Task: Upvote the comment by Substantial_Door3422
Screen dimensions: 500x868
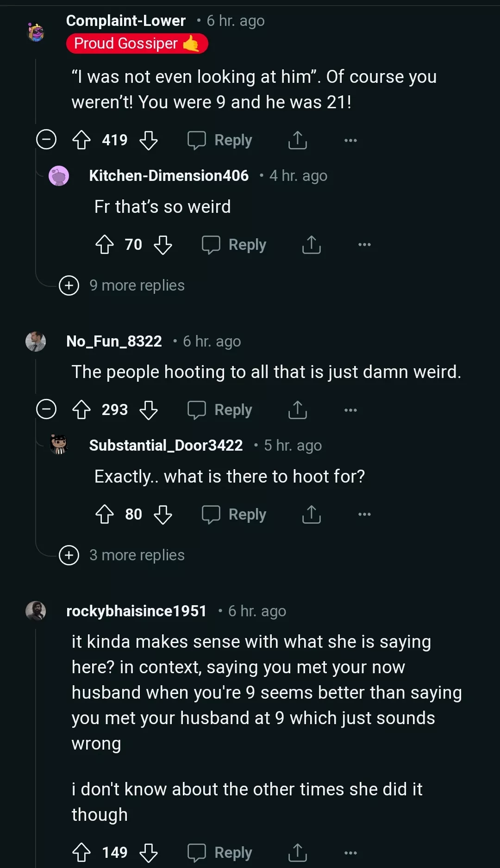Action: pyautogui.click(x=105, y=514)
